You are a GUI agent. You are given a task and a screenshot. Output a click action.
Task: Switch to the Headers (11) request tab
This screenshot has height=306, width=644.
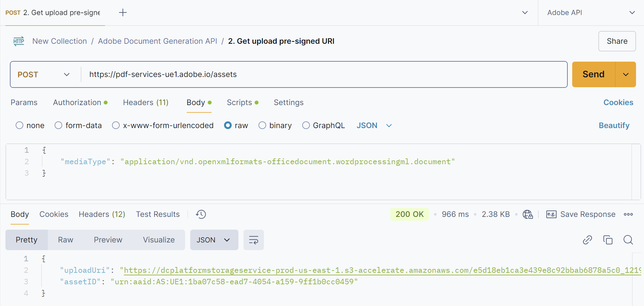click(x=146, y=103)
